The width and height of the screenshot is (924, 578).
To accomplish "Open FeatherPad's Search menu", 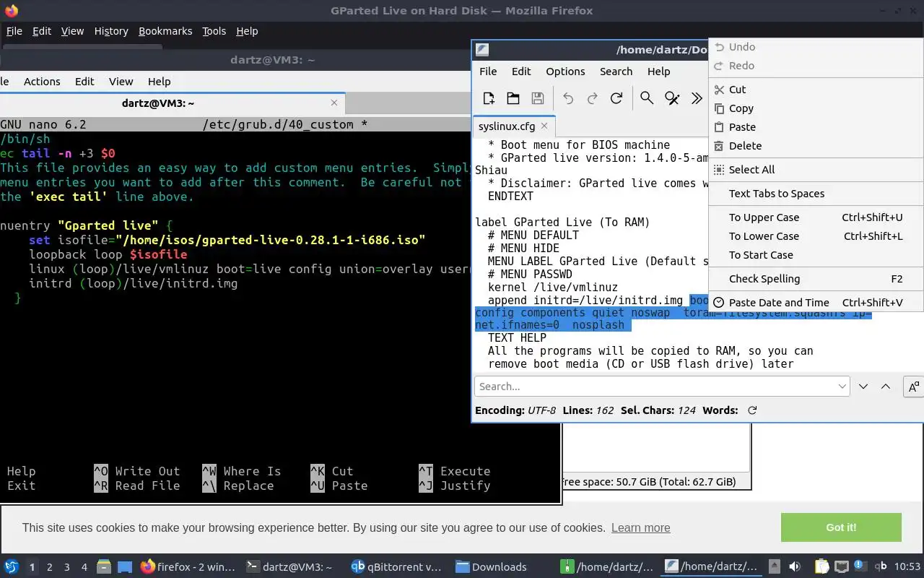I will [616, 72].
